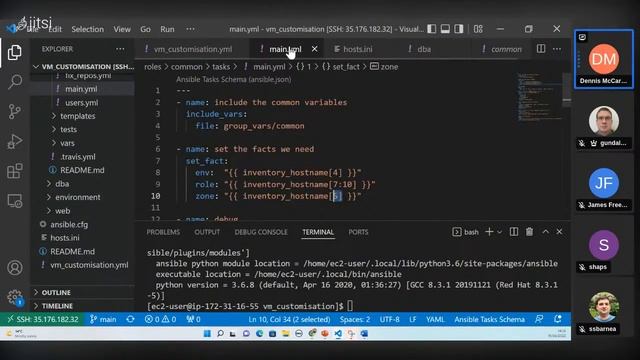Screen dimensions: 640x360
Task: Collapse VM_CUSTOMISATION workspace folder
Action: [83, 66]
